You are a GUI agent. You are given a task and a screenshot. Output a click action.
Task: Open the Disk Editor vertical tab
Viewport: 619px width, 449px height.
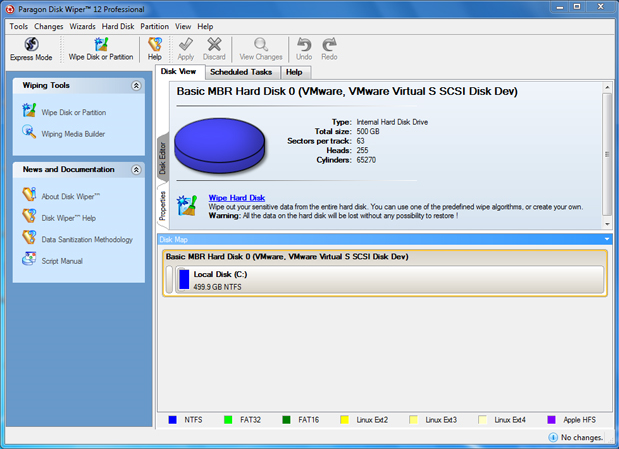163,159
